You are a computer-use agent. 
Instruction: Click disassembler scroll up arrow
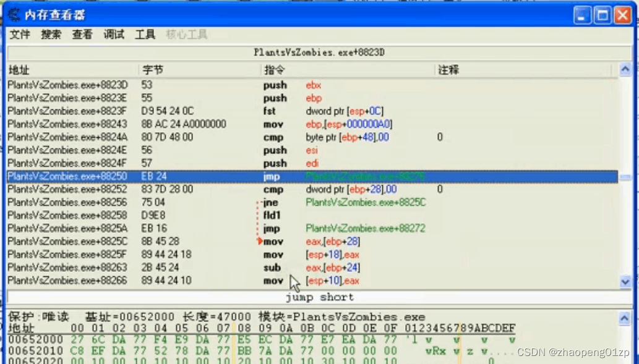point(625,70)
